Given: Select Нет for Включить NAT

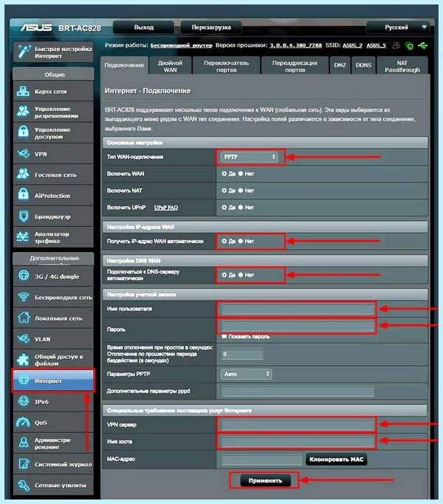Looking at the screenshot, I should coord(240,191).
